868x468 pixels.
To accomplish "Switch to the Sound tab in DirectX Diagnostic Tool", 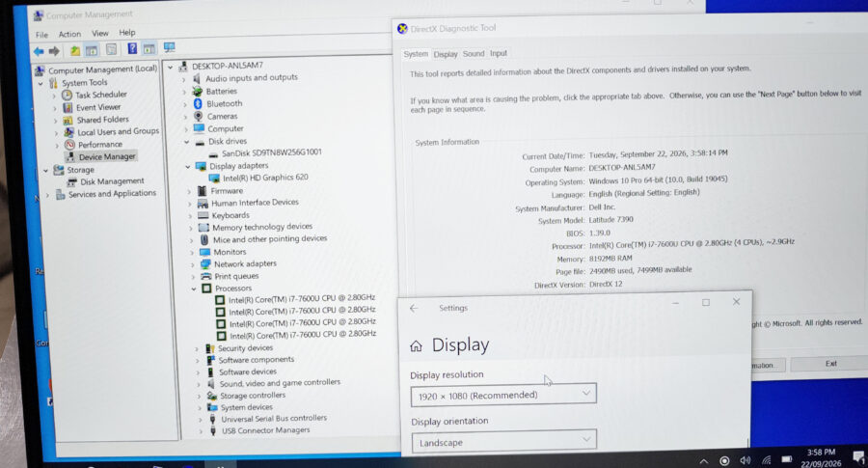I will coord(474,54).
